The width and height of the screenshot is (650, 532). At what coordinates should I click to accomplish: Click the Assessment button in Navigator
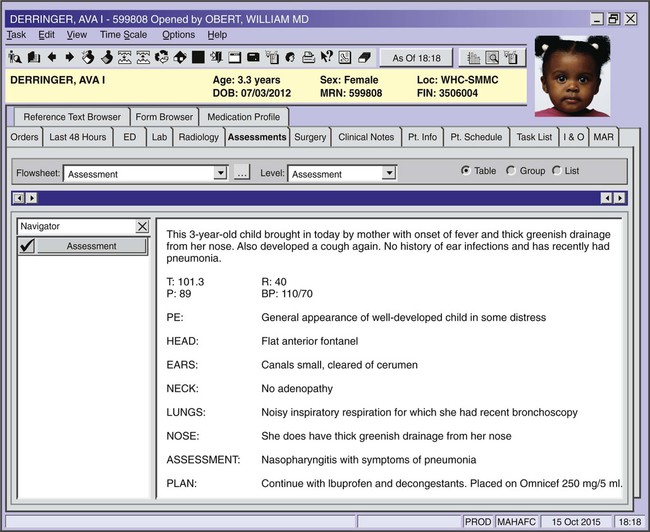pyautogui.click(x=91, y=246)
